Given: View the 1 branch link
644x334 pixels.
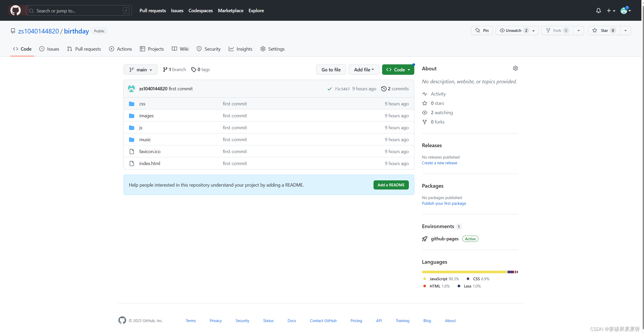Looking at the screenshot, I should pos(174,70).
